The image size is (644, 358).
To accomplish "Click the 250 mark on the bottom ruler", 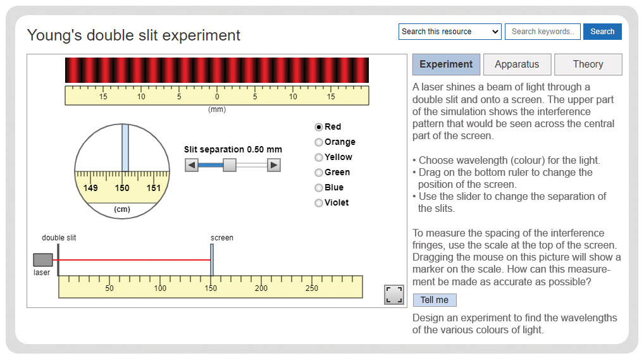I will coord(312,288).
